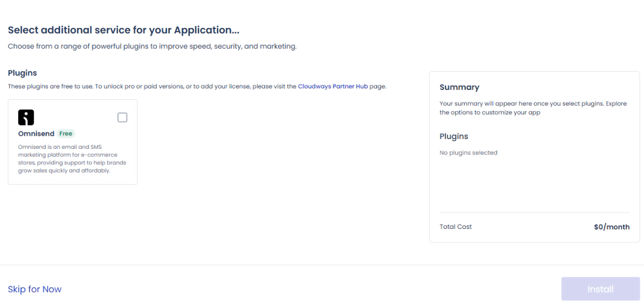The height and width of the screenshot is (308, 644).
Task: Tick the Omnisend plugin checkbox
Action: pyautogui.click(x=122, y=118)
